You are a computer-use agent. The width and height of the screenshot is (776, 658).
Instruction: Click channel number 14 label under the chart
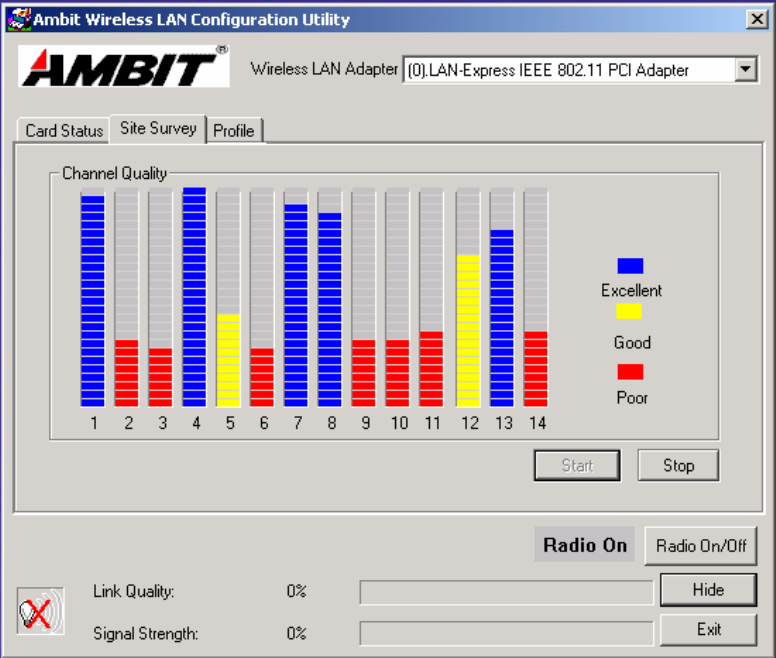(537, 423)
